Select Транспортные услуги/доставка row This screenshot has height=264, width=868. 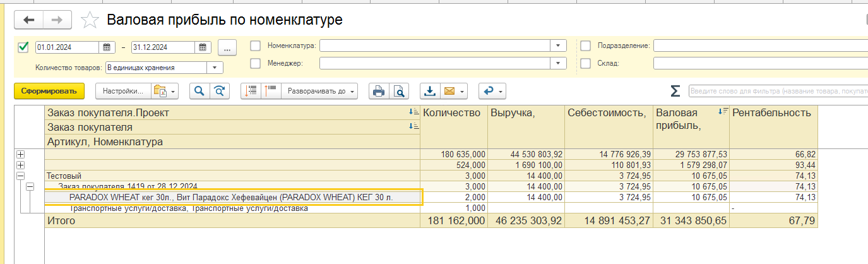click(x=232, y=208)
